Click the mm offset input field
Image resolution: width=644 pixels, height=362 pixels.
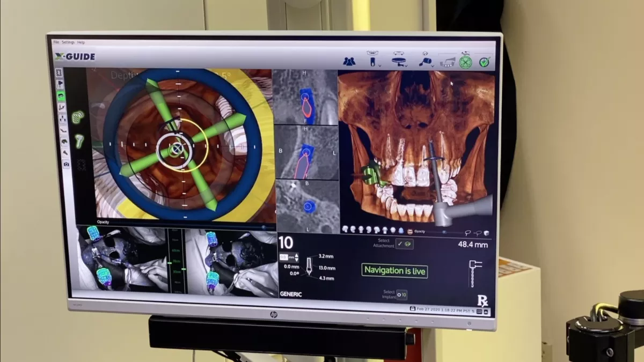tap(284, 257)
